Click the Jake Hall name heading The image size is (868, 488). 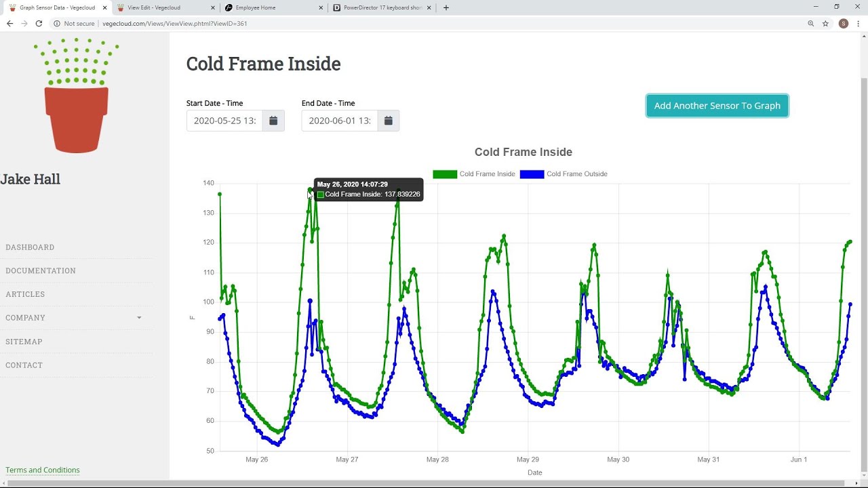point(31,179)
